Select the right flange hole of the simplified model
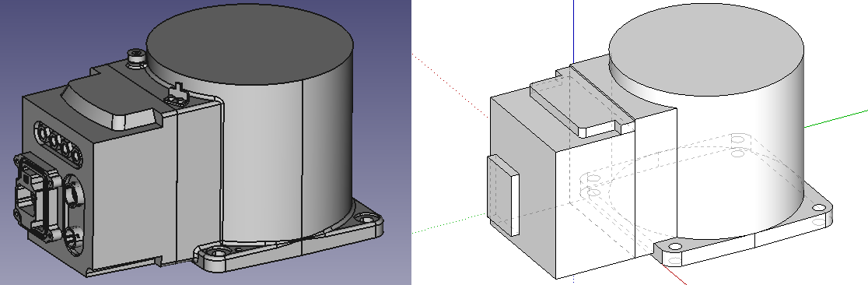 pos(818,208)
